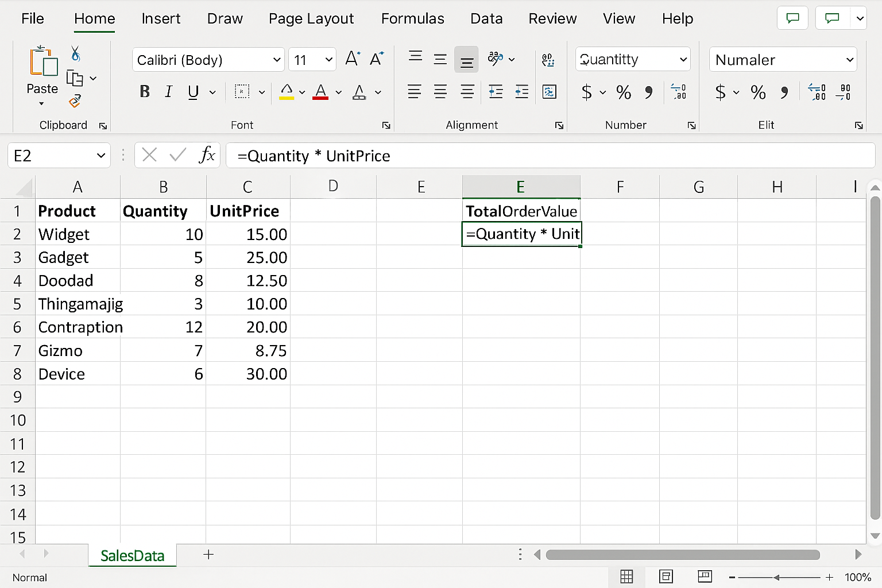Toggle Italic formatting
This screenshot has height=588, width=882.
[x=168, y=92]
